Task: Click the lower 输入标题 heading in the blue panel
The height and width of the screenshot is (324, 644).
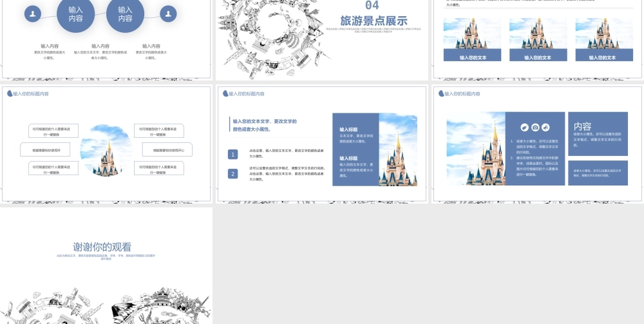Action: pos(348,158)
